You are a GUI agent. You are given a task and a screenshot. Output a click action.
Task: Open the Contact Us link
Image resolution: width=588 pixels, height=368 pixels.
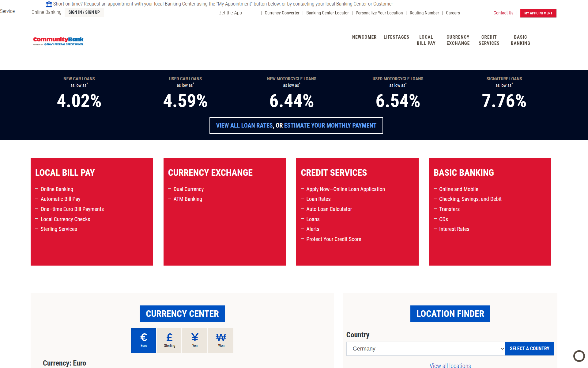click(x=503, y=13)
